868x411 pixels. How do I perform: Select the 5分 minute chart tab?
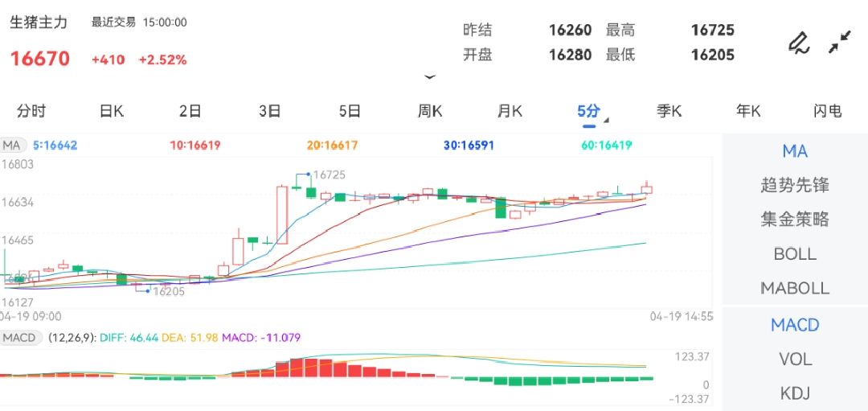(588, 111)
